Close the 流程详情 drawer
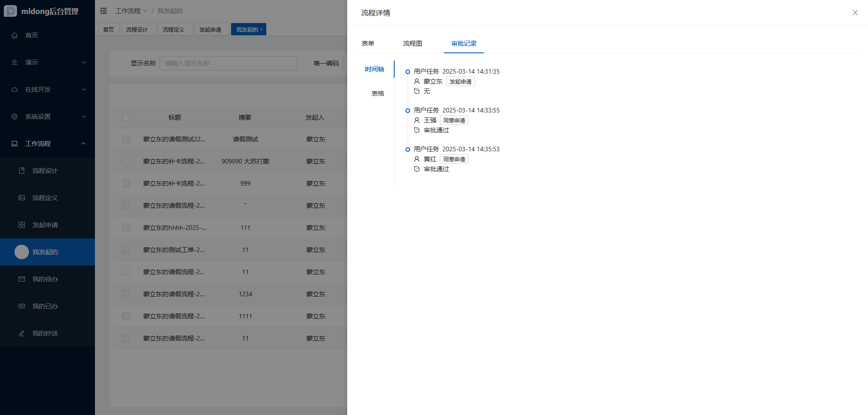Screen dimensions: 868x415 tap(855, 13)
